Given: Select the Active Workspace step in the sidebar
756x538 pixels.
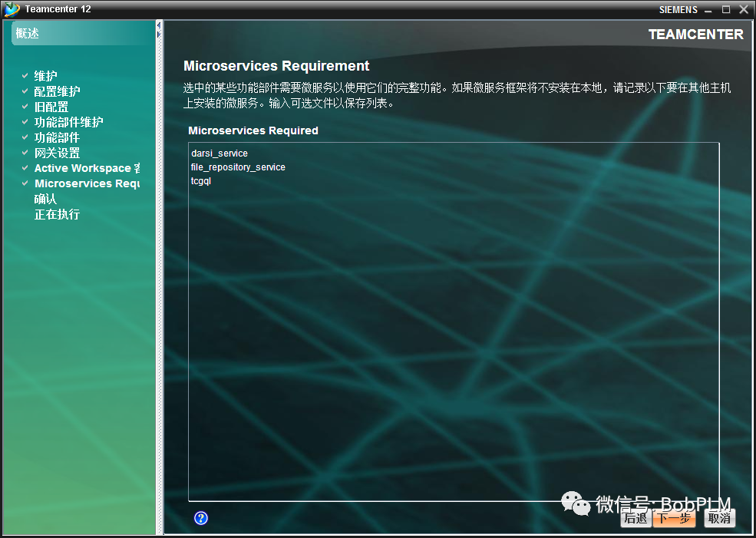Looking at the screenshot, I should pyautogui.click(x=87, y=168).
